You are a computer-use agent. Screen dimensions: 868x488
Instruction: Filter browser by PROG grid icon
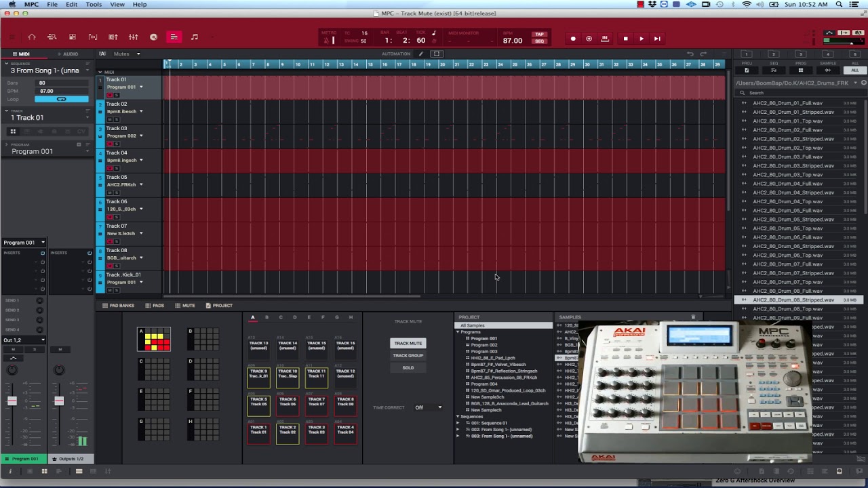(x=801, y=70)
